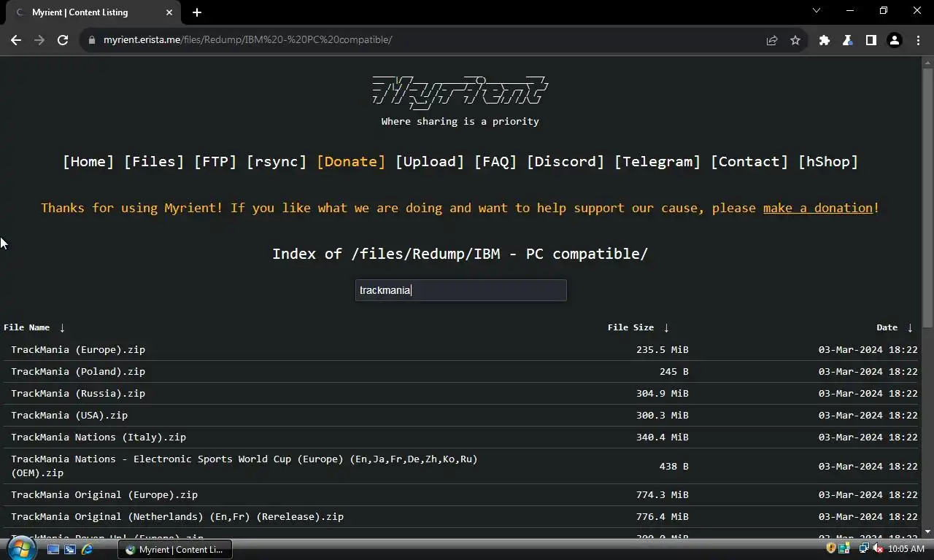Download TrackMania Nations Electronic Sports World Cup file

coord(244,466)
